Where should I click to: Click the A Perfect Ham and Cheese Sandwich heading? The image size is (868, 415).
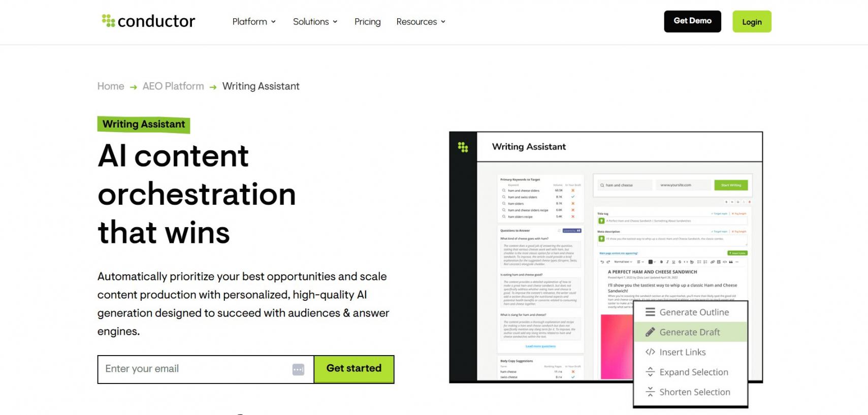[x=652, y=272]
